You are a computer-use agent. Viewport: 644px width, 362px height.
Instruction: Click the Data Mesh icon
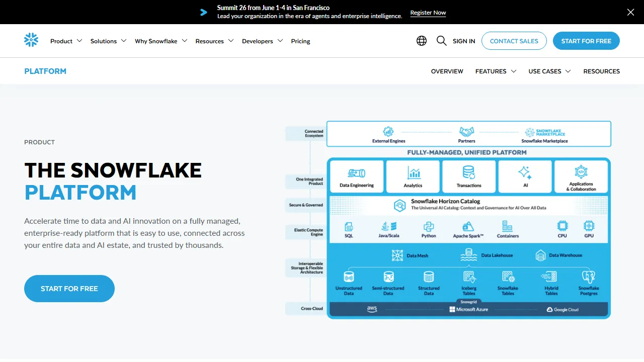(x=397, y=255)
